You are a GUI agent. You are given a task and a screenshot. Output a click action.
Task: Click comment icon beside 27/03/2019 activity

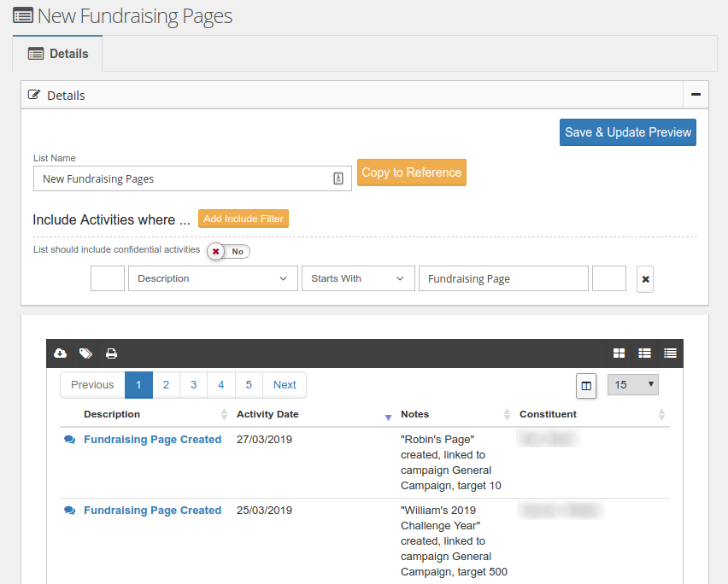tap(70, 440)
